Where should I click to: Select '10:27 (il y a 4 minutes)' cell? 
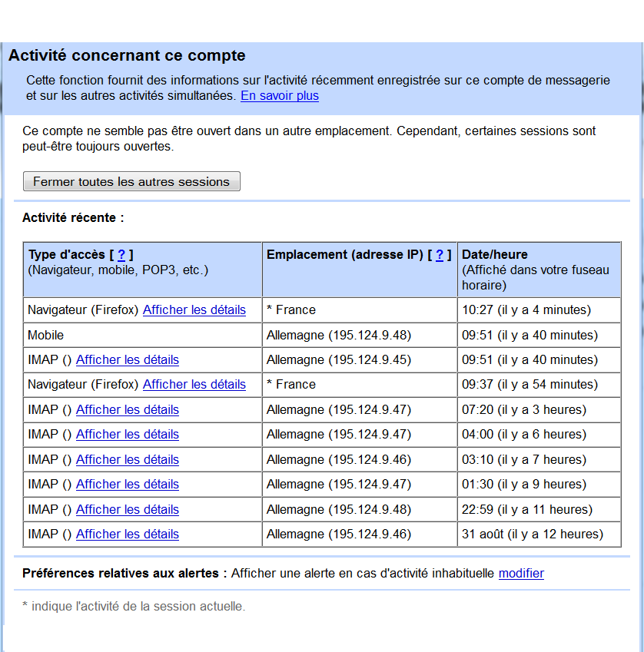pyautogui.click(x=539, y=309)
